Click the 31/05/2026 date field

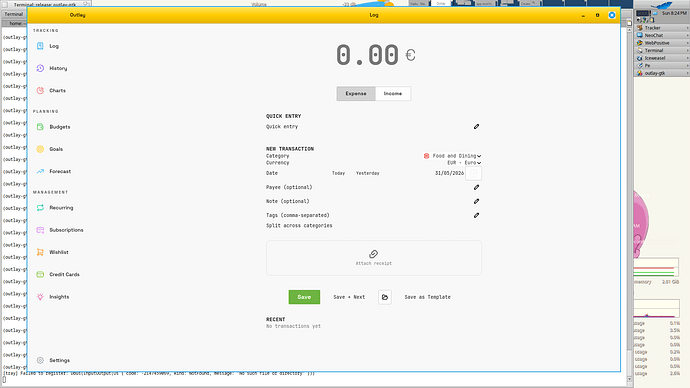pos(449,173)
